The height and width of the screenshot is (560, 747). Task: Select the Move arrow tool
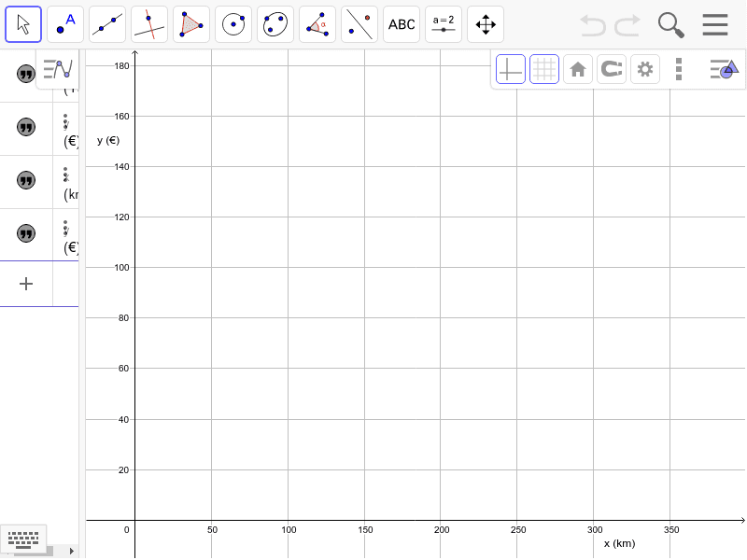[23, 24]
